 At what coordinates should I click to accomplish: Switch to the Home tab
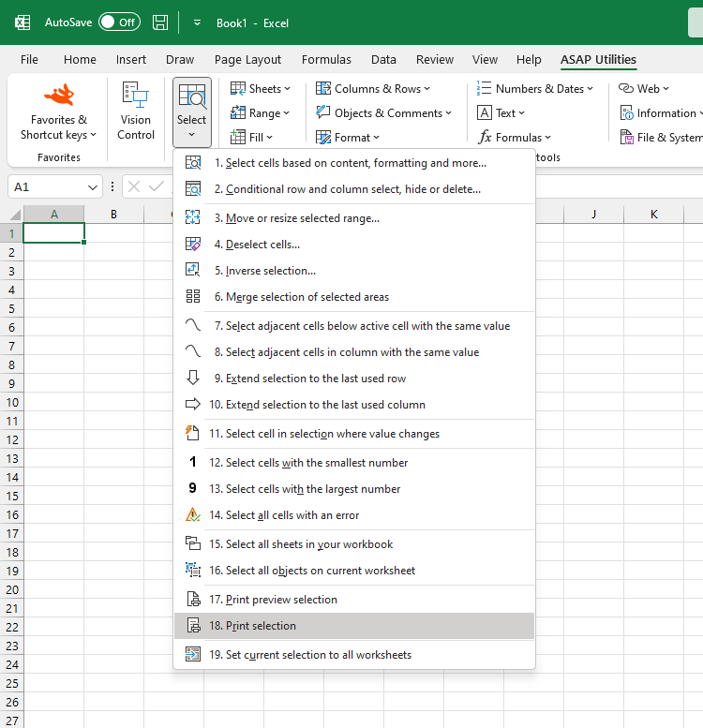tap(80, 59)
